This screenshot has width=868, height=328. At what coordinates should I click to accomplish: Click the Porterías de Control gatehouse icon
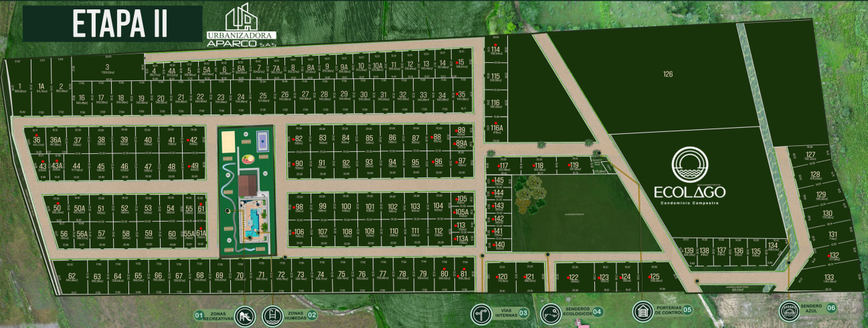(x=642, y=311)
